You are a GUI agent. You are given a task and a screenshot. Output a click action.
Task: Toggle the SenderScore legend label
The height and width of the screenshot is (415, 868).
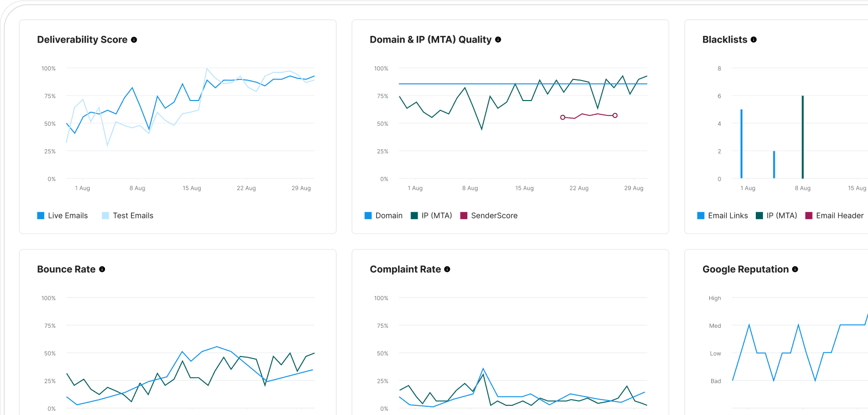coord(494,216)
